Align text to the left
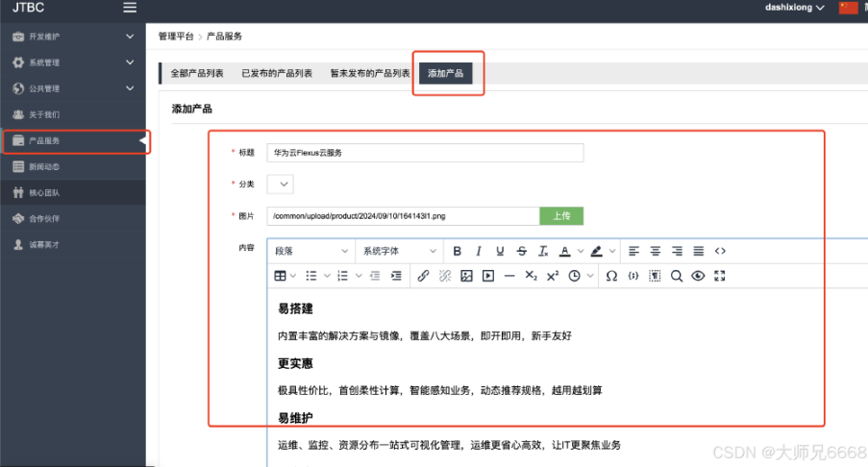This screenshot has height=467, width=868. [633, 251]
